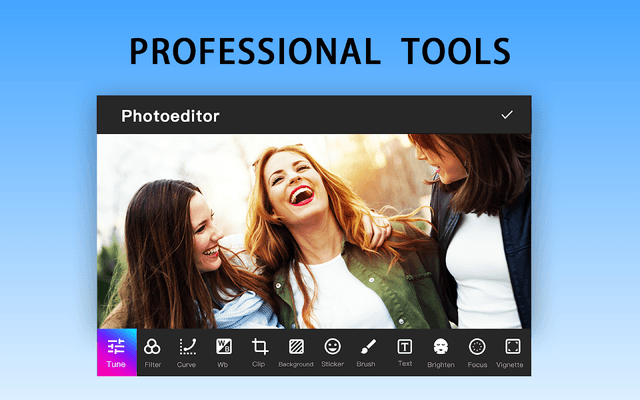
Task: Select the Brush tool
Action: click(x=366, y=352)
